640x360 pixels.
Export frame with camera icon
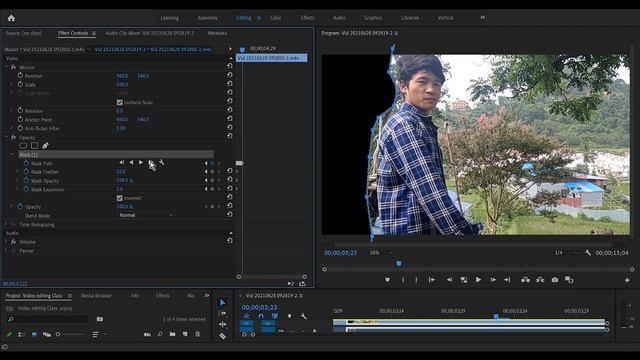pos(555,280)
